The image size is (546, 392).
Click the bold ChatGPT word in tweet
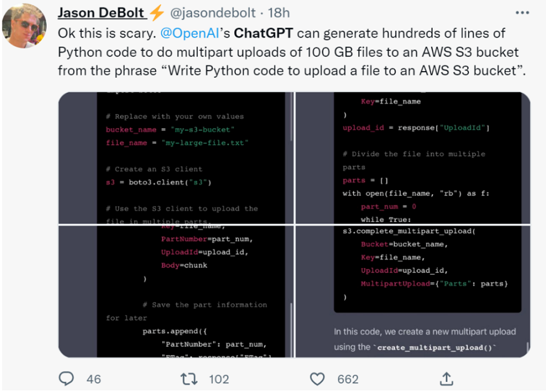click(x=260, y=33)
